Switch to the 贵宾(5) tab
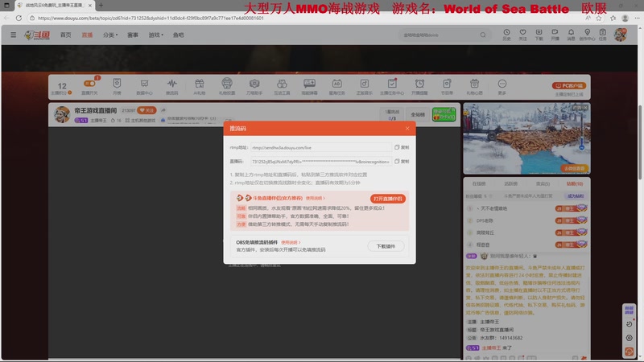This screenshot has height=362, width=644. pos(543,184)
